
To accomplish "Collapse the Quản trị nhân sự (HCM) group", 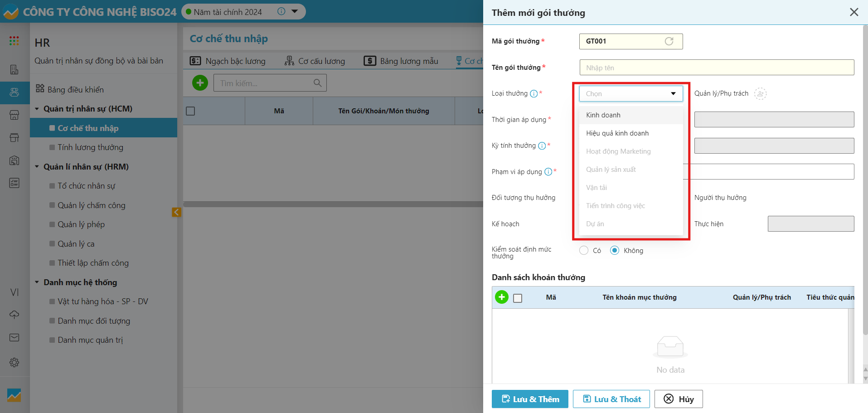I will pos(37,109).
